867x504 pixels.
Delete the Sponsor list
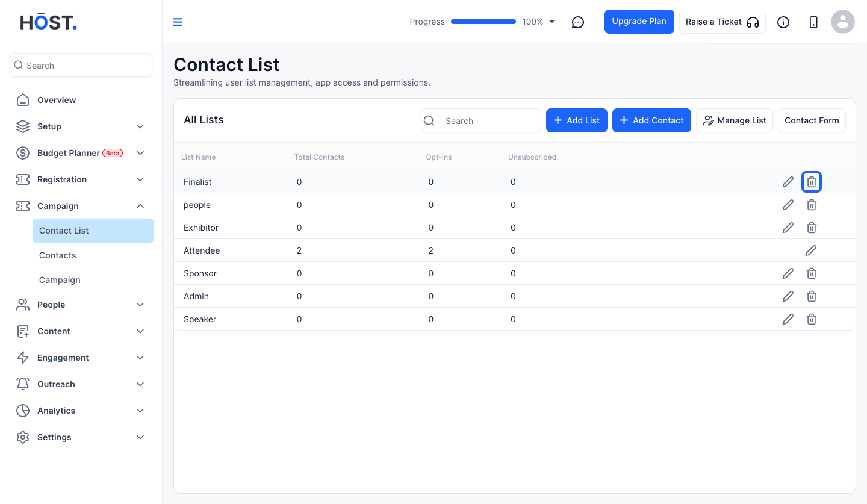click(x=812, y=273)
